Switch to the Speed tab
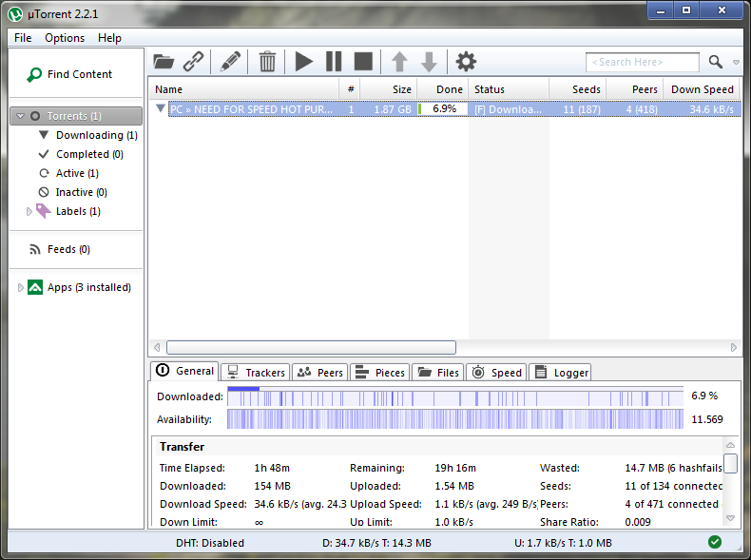Viewport: 751px width, 560px height. tap(496, 373)
